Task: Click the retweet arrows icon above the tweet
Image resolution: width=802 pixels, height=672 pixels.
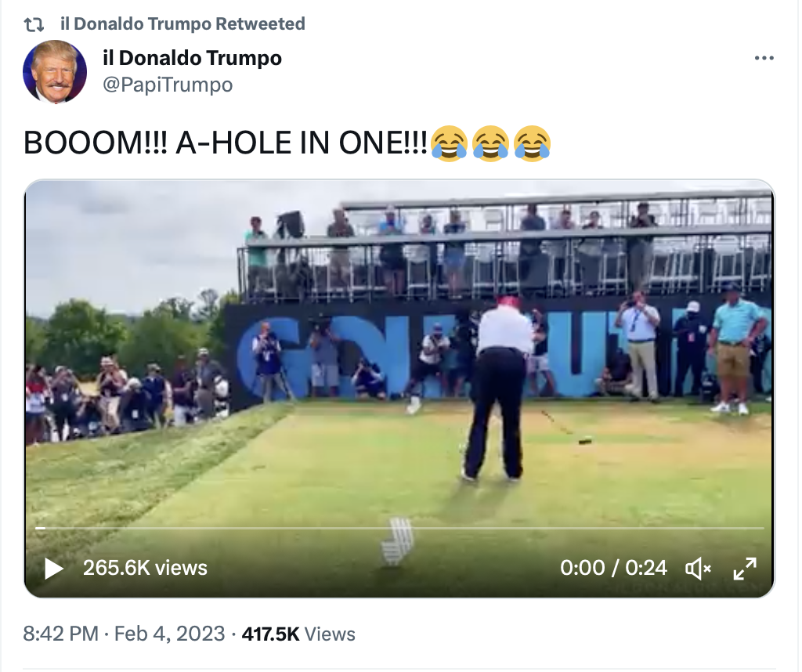Action: pos(34,24)
